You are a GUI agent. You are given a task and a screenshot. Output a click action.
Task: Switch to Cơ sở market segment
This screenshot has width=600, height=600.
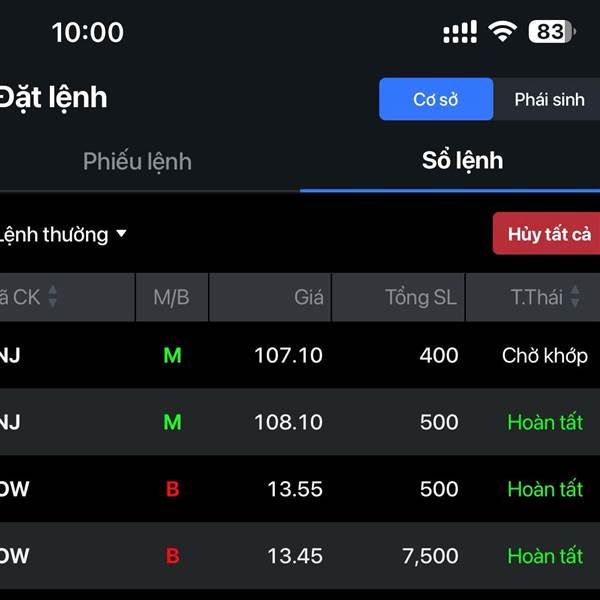tap(436, 99)
